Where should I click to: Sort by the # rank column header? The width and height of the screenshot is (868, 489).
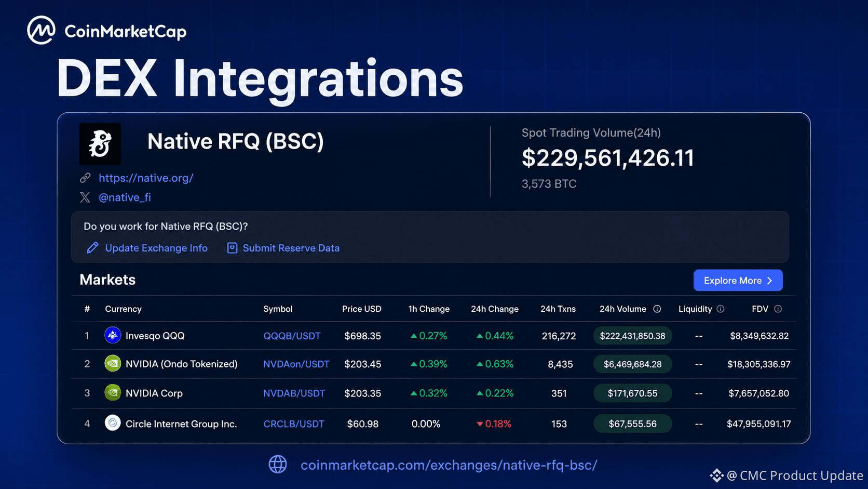click(x=87, y=309)
